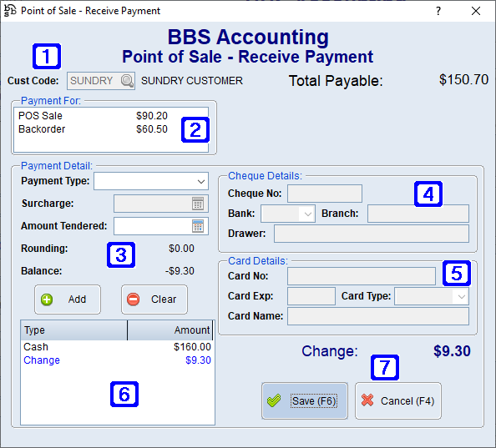496x448 pixels.
Task: Click the bold Change $9.30 total
Action: coord(452,351)
